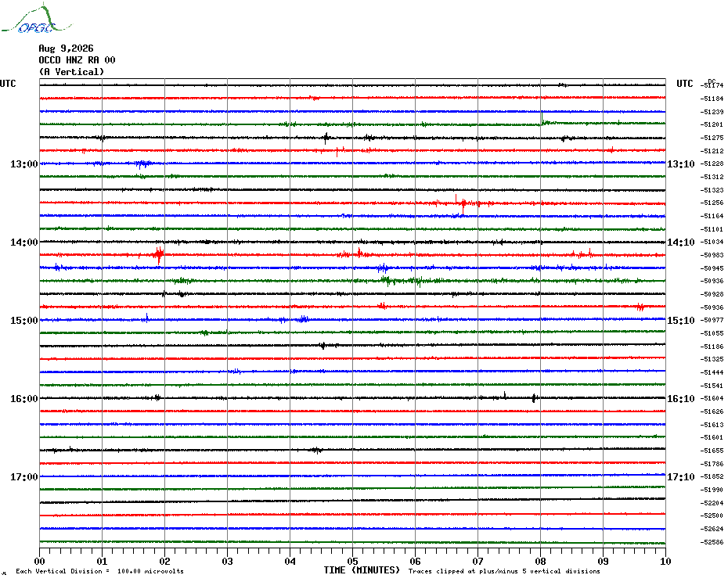Click the '17:10' time label
Screen dimensions: 728x582
(x=681, y=476)
